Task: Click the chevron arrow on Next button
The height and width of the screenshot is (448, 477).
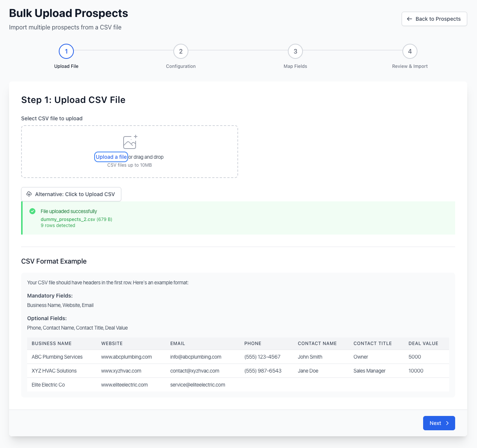Action: [447, 423]
